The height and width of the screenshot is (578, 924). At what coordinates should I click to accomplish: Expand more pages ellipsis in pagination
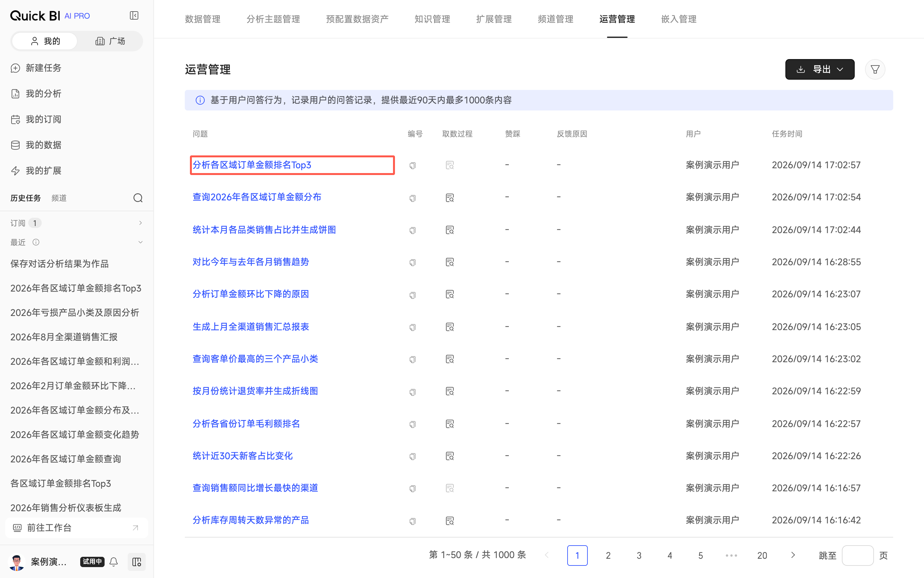click(x=731, y=556)
